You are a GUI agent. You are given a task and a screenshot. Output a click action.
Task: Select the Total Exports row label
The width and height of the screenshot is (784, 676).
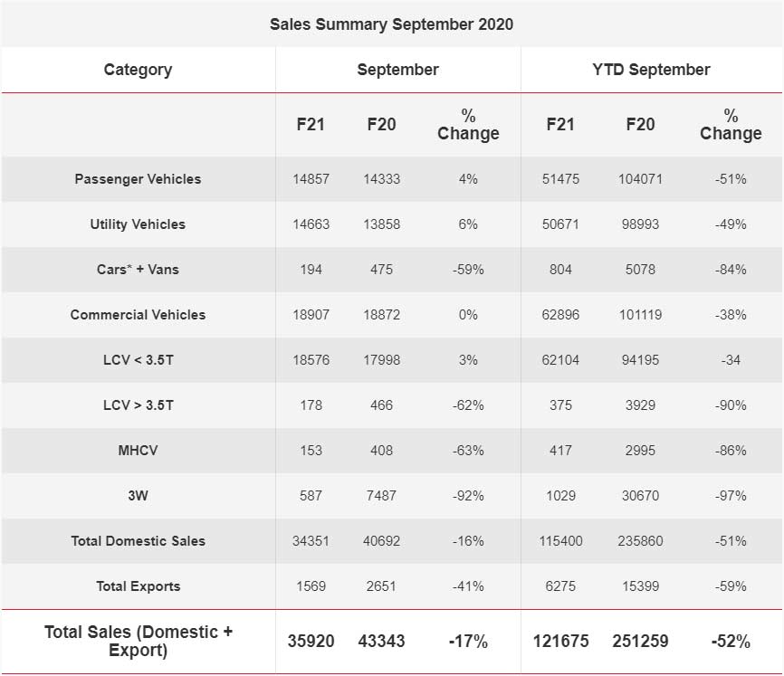[x=138, y=586]
